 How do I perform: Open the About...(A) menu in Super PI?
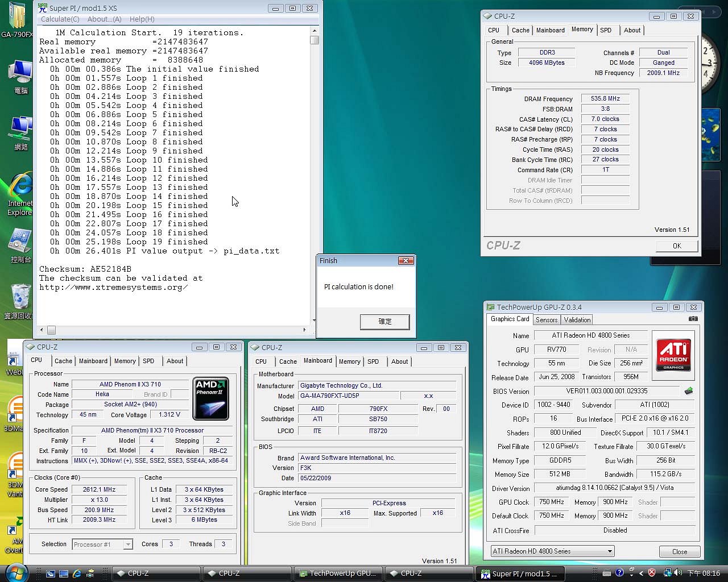[x=105, y=19]
